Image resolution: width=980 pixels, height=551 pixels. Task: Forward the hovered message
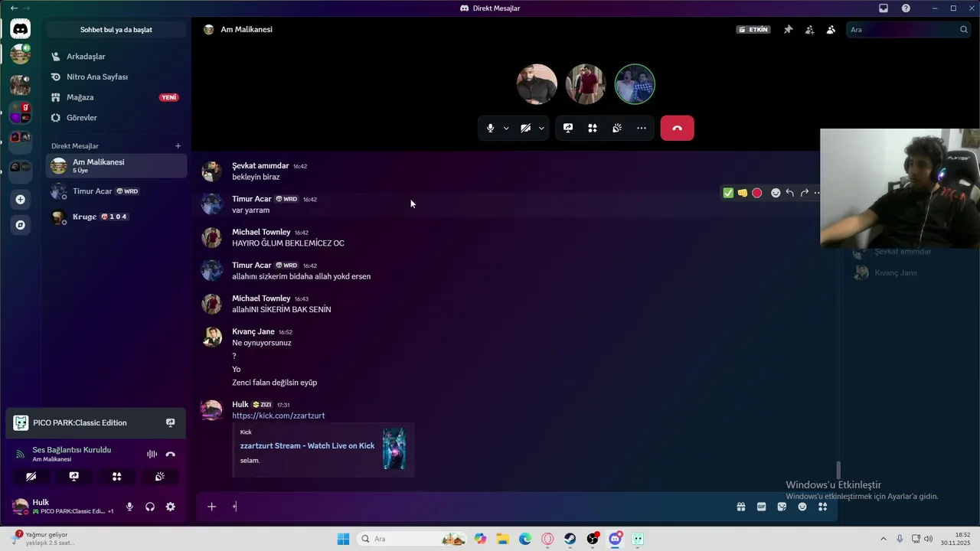[x=804, y=193]
